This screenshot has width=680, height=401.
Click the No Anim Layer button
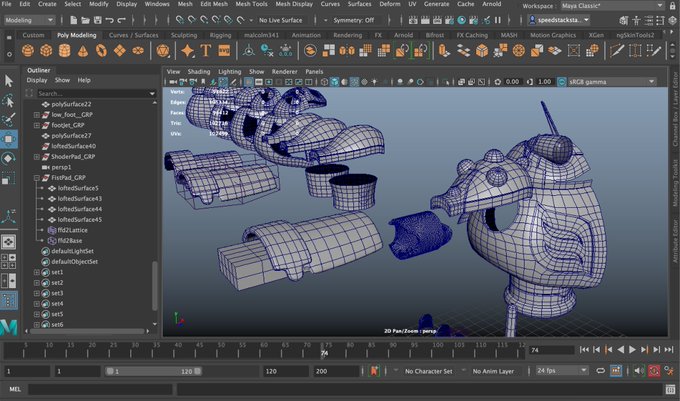tap(493, 371)
